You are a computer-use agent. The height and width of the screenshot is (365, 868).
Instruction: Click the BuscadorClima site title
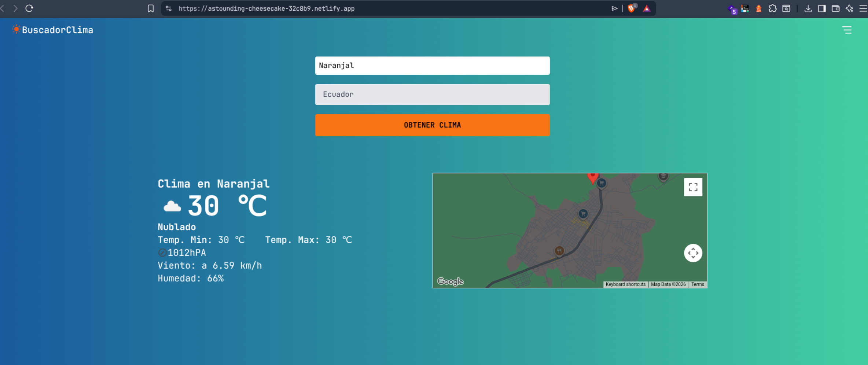coord(58,30)
